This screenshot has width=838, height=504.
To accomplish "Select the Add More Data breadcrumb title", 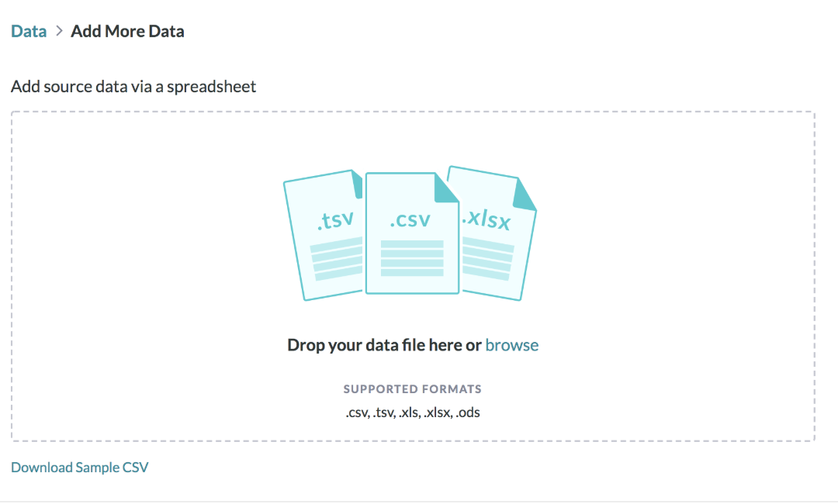I will 127,32.
